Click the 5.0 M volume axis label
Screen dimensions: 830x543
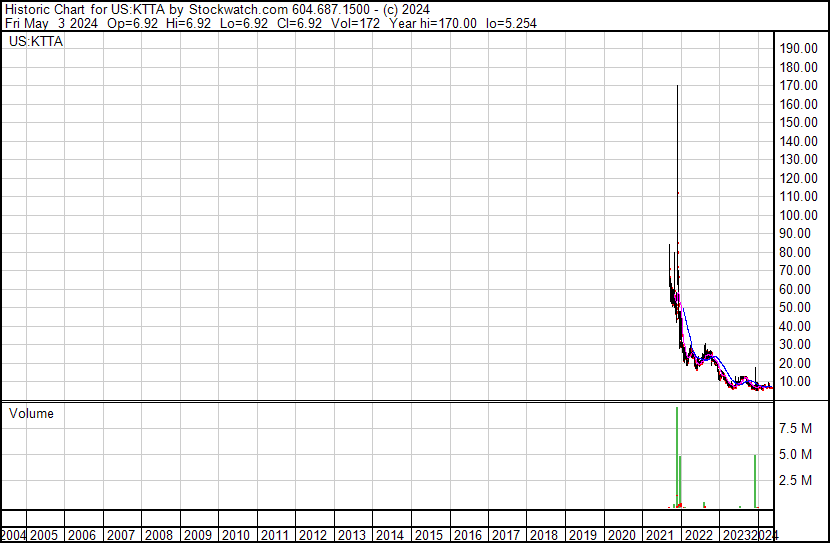[x=795, y=454]
